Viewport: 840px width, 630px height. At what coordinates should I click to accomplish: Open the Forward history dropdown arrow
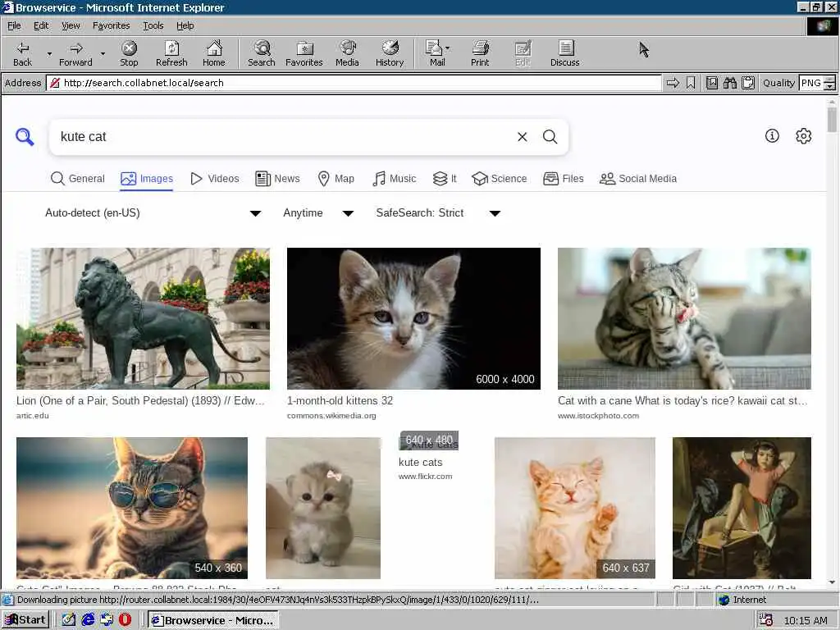point(103,53)
